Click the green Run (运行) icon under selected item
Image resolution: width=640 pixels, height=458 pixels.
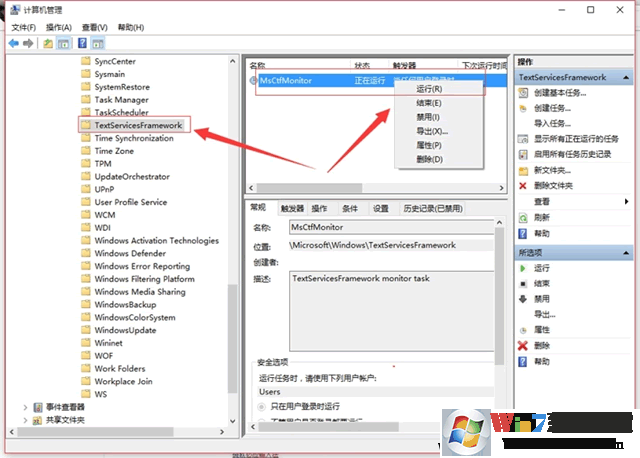[x=523, y=268]
